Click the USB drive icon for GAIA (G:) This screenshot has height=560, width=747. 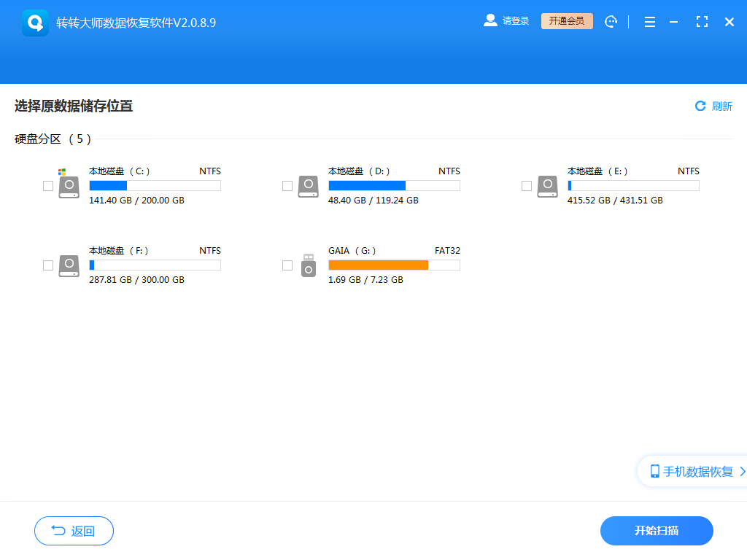(x=308, y=265)
